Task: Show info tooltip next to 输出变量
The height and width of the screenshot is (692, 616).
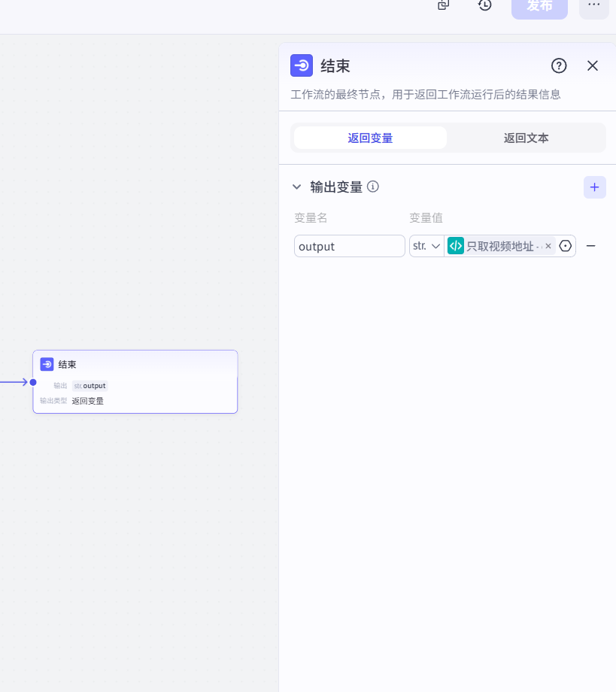Action: 373,187
